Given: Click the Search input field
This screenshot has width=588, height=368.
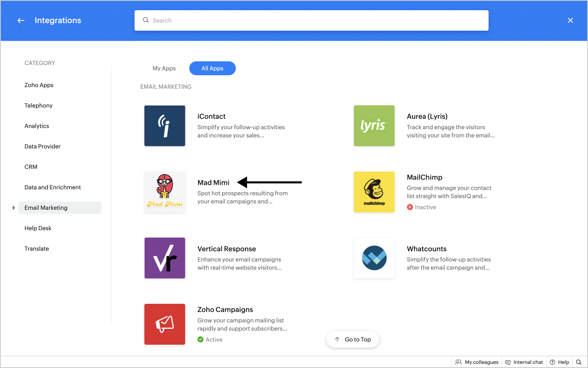Looking at the screenshot, I should (312, 20).
